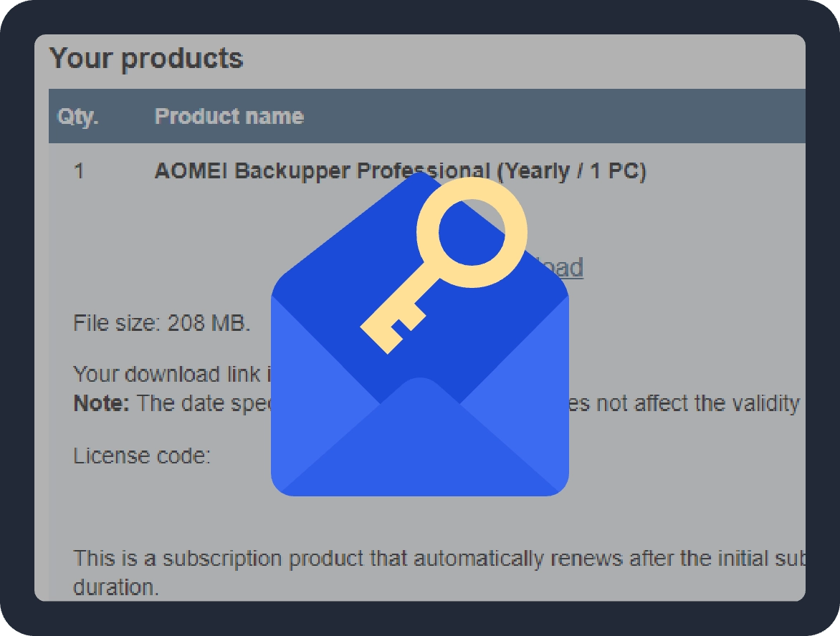Click the empty header bar right of Product name

(559, 117)
